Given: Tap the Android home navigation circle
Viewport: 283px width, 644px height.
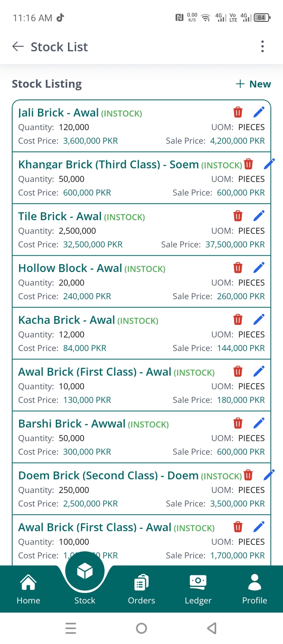Looking at the screenshot, I should pyautogui.click(x=141, y=628).
